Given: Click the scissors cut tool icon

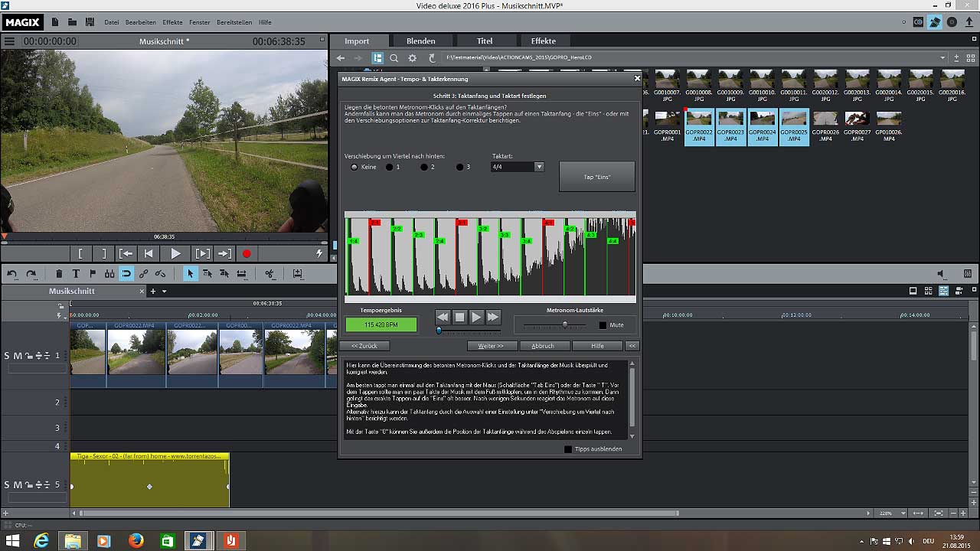Looking at the screenshot, I should [x=269, y=274].
